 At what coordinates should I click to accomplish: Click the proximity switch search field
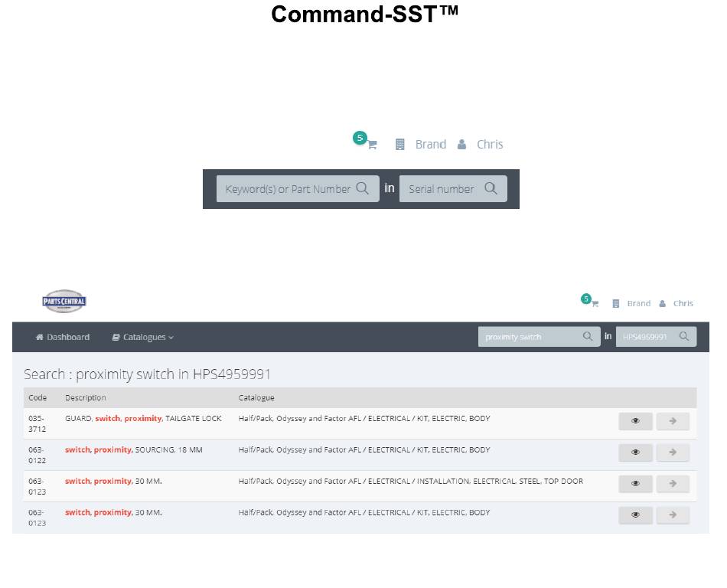point(540,337)
